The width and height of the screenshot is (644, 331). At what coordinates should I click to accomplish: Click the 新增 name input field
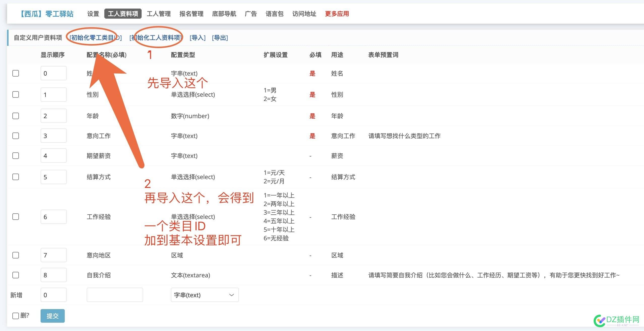coord(115,295)
